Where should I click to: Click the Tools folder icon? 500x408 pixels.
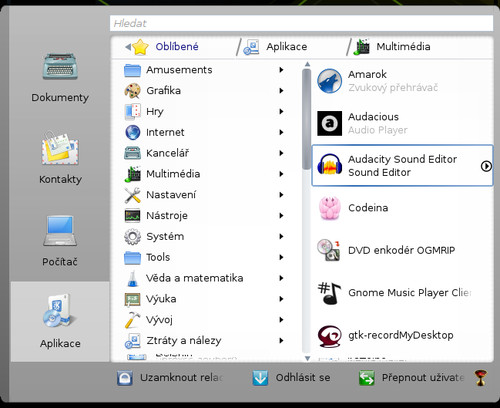132,257
